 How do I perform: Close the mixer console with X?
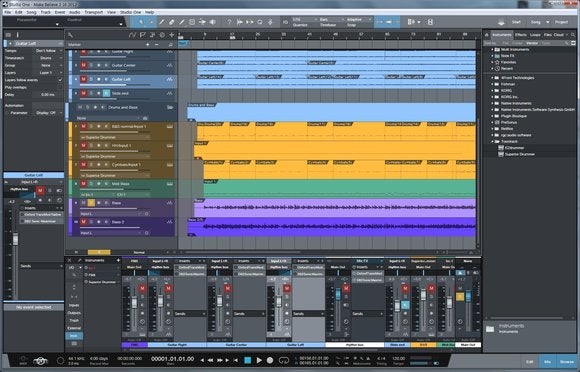coord(69,260)
